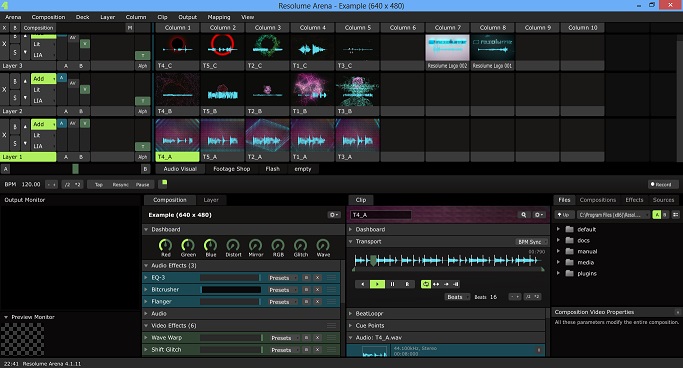Click the green playhead marker on waveform
Image resolution: width=683 pixels, height=368 pixels.
pyautogui.click(x=373, y=261)
